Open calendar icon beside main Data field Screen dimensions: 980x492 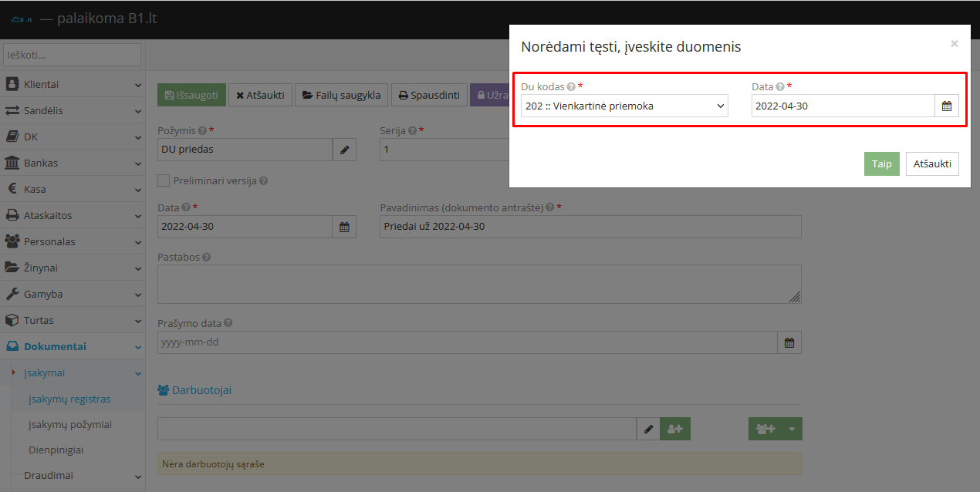click(x=344, y=227)
